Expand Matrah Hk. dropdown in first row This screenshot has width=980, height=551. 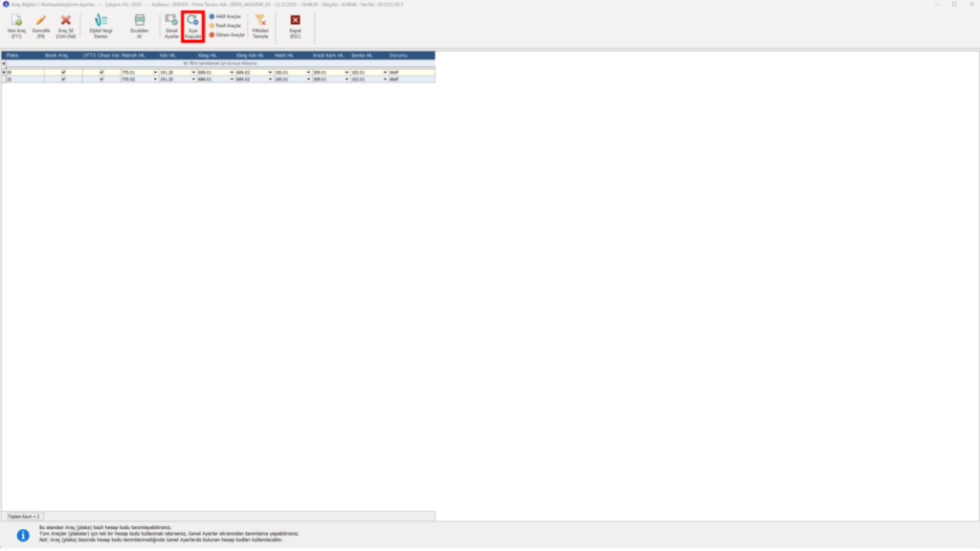[155, 73]
